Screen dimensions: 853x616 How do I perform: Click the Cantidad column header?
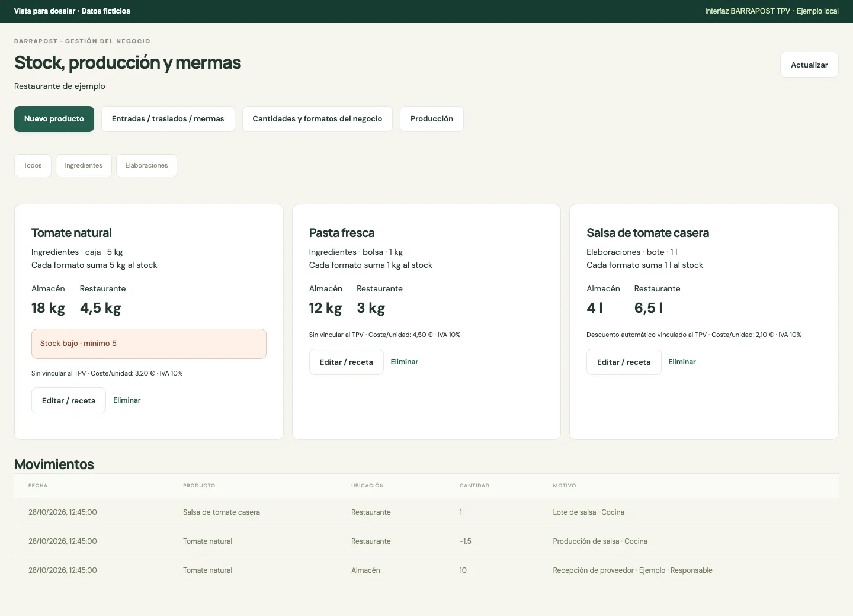pos(474,486)
